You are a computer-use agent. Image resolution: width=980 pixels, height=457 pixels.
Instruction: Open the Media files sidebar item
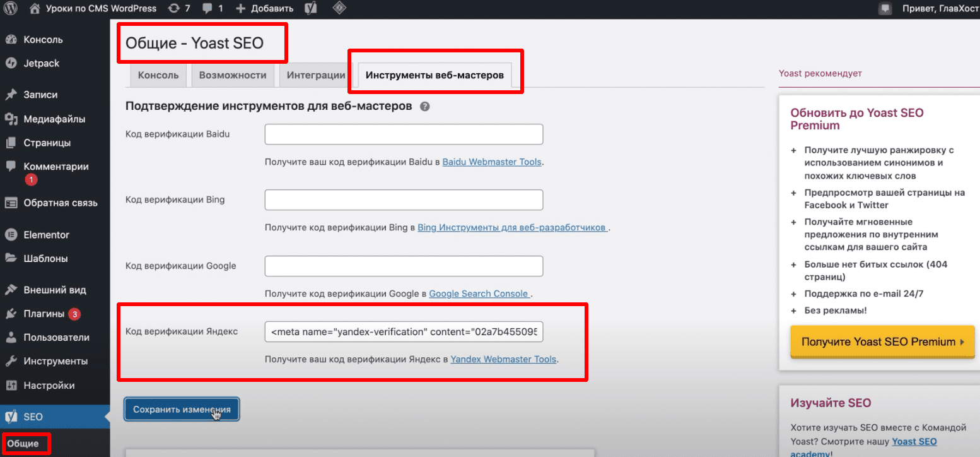point(54,119)
